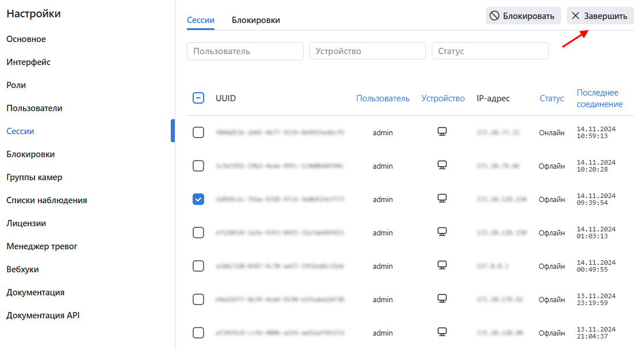Viewport: 644px width, 350px height.
Task: Sort by Последнее соединение column header
Action: [599, 98]
